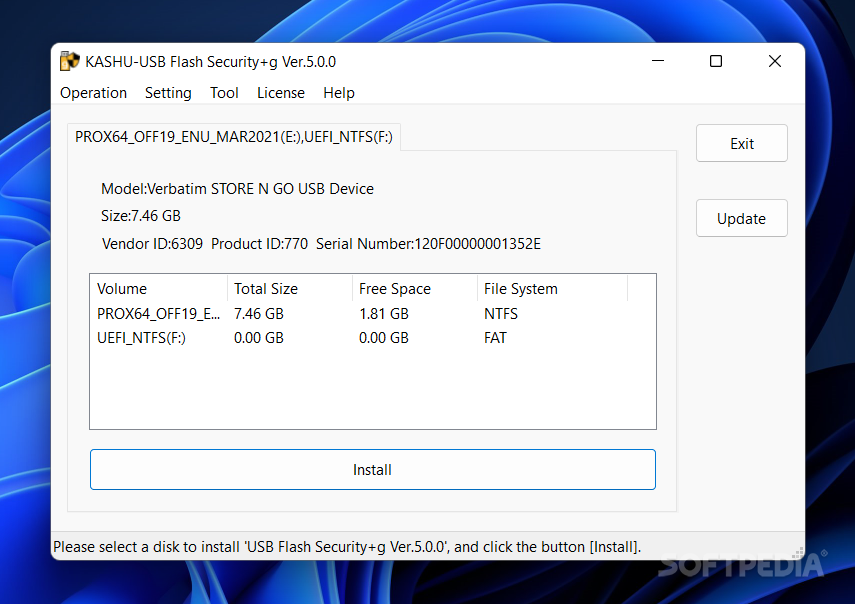Click the File System column header
The image size is (855, 604).
click(552, 288)
